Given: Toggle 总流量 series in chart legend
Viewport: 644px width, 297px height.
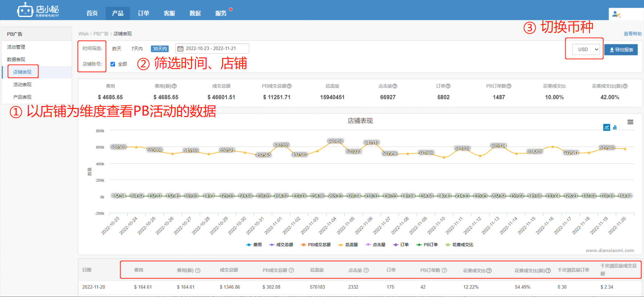Looking at the screenshot, I should pos(348,245).
